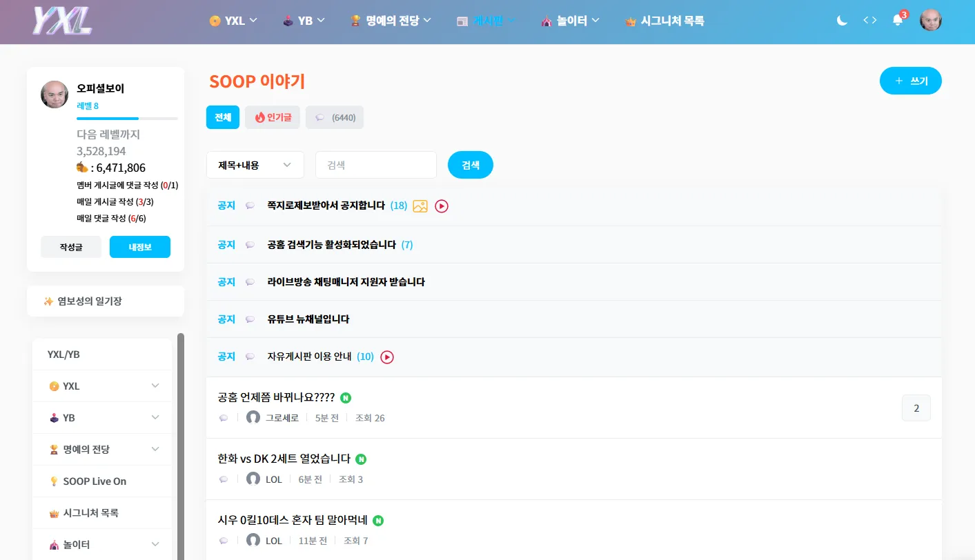Click the video play icon on 자유게시판 이용 안내
The height and width of the screenshot is (560, 975).
point(387,357)
